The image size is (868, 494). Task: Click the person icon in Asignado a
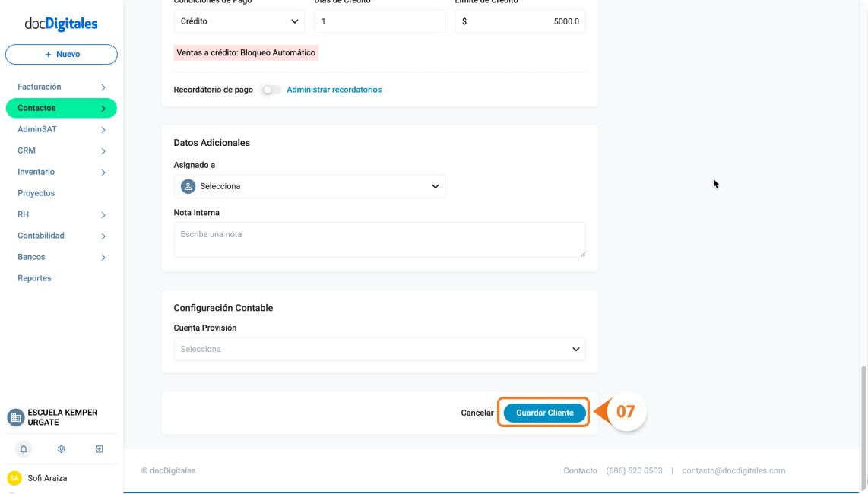(188, 187)
